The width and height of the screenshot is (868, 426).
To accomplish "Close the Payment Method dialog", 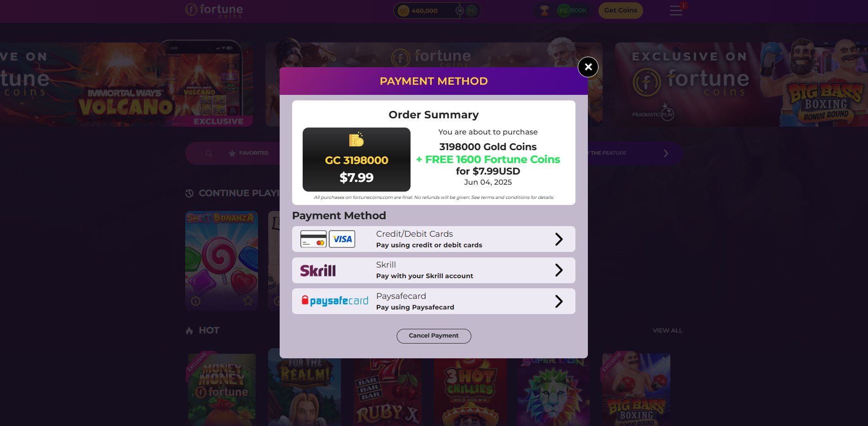I will 588,67.
